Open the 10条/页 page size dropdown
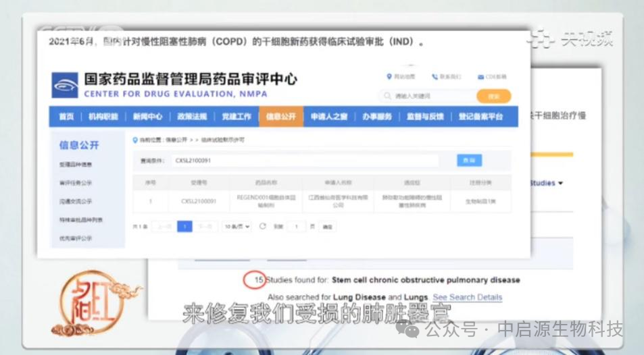The width and height of the screenshot is (644, 355). 237,227
